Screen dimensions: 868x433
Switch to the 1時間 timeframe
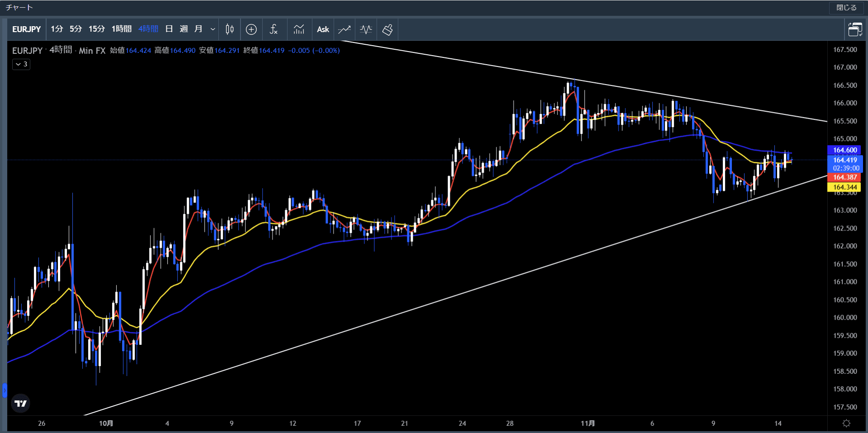click(121, 29)
